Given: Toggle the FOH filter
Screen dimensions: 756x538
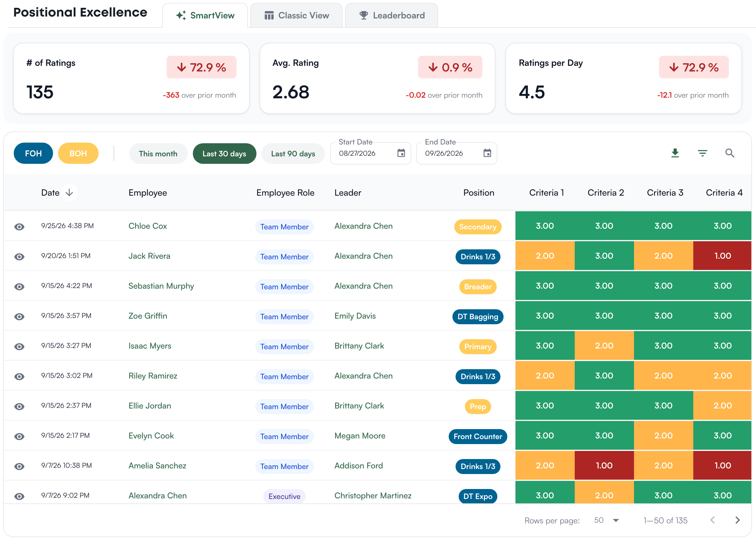Looking at the screenshot, I should point(33,154).
